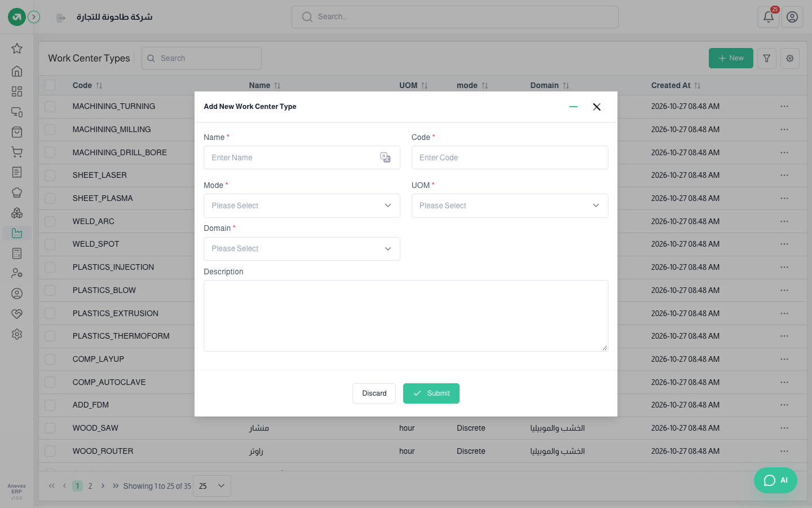Viewport: 812px width, 508px height.
Task: Open the notifications bell icon
Action: (769, 17)
